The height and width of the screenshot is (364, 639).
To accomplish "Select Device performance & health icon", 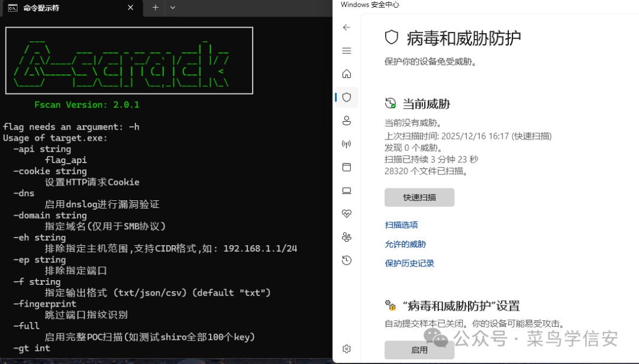I will (346, 213).
